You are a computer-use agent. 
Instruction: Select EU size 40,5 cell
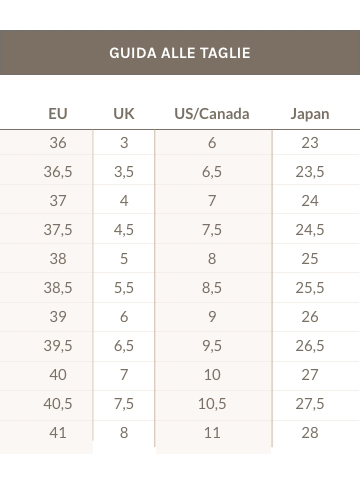58,404
